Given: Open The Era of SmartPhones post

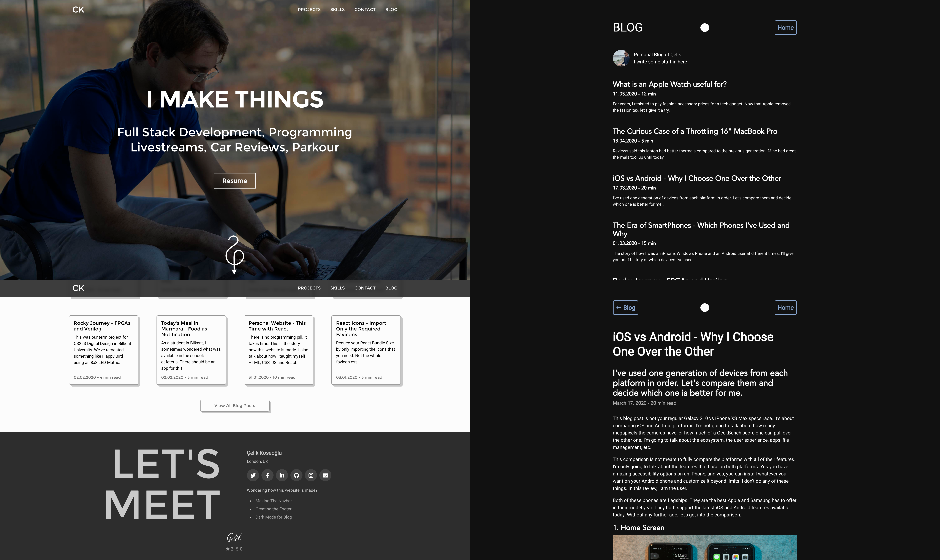Looking at the screenshot, I should pyautogui.click(x=701, y=229).
